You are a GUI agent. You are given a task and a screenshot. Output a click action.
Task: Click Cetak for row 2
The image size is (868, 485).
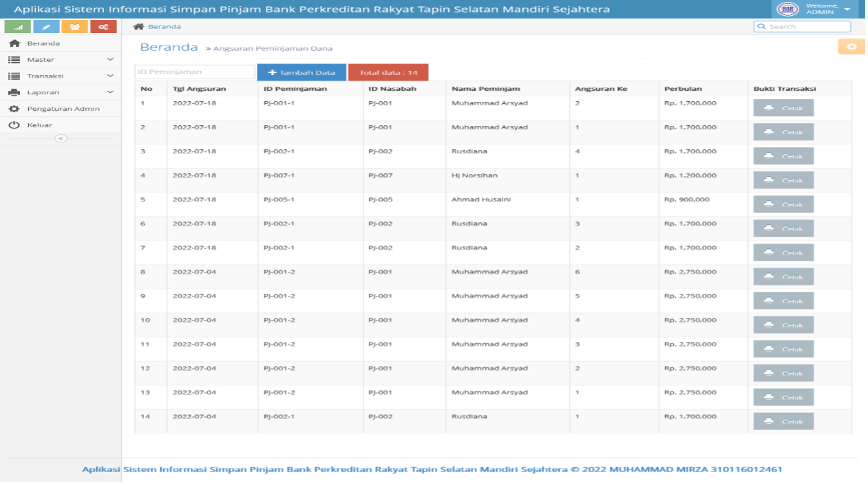tap(783, 132)
